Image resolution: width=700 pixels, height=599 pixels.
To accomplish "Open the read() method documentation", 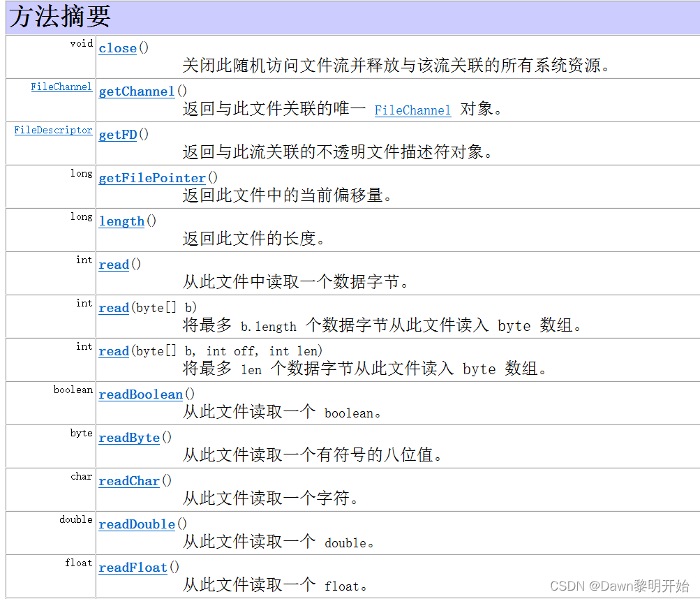I will click(113, 265).
